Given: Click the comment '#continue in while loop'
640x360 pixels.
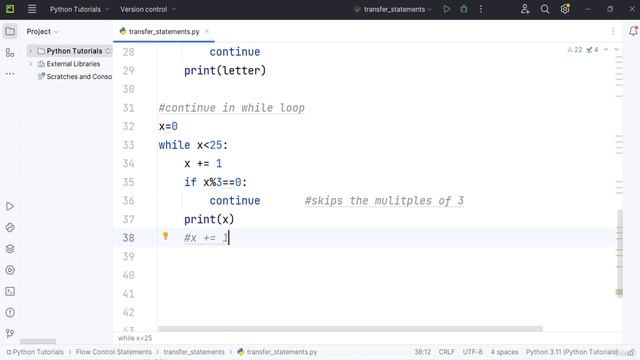Looking at the screenshot, I should pyautogui.click(x=231, y=108).
